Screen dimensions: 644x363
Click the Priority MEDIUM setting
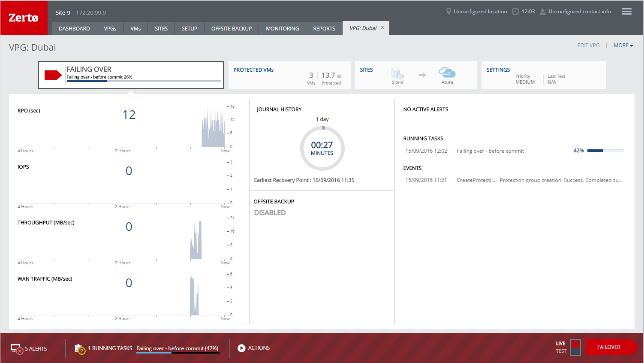pos(525,79)
